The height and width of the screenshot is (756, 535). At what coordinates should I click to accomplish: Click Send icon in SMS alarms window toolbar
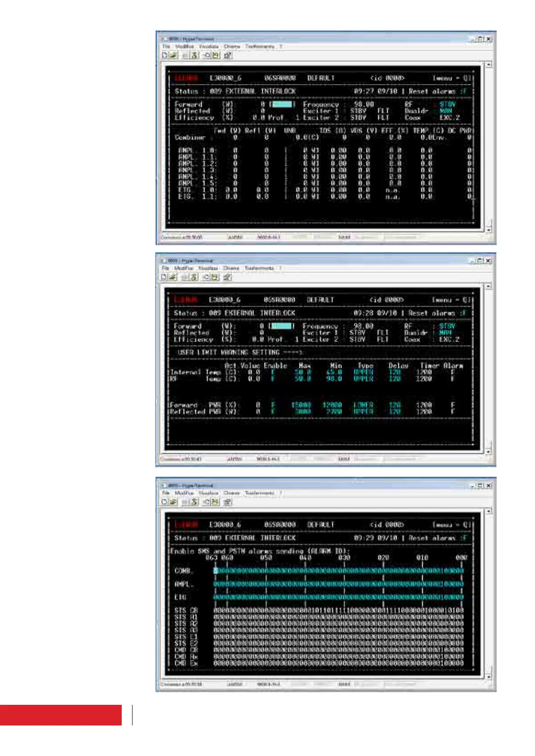click(x=207, y=502)
